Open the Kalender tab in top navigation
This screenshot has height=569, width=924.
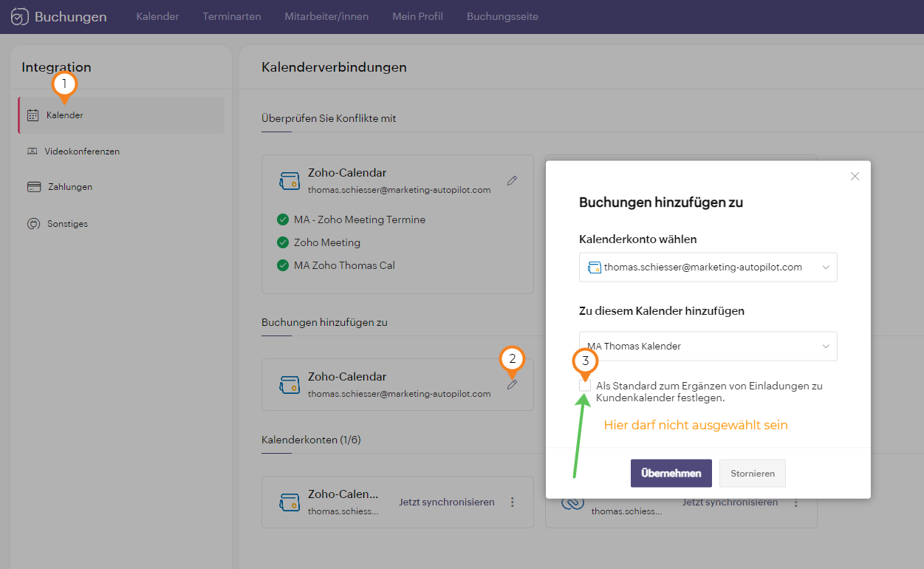157,16
